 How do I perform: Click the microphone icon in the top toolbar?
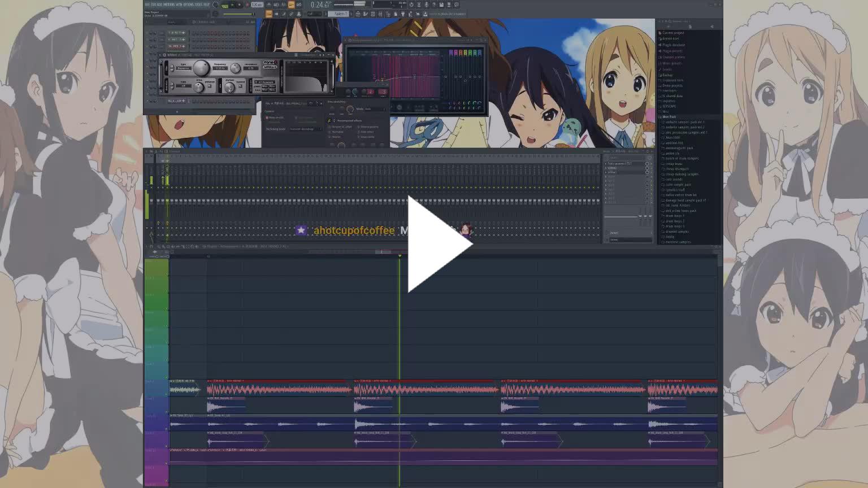point(426,5)
